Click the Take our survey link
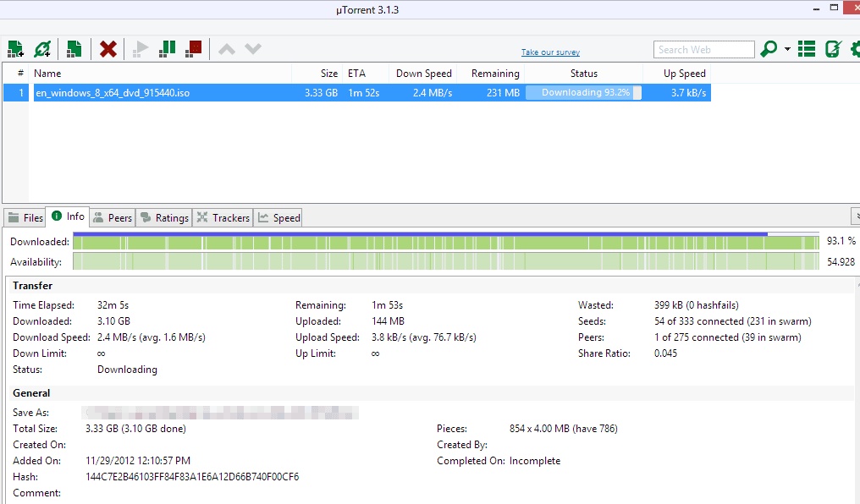 550,52
